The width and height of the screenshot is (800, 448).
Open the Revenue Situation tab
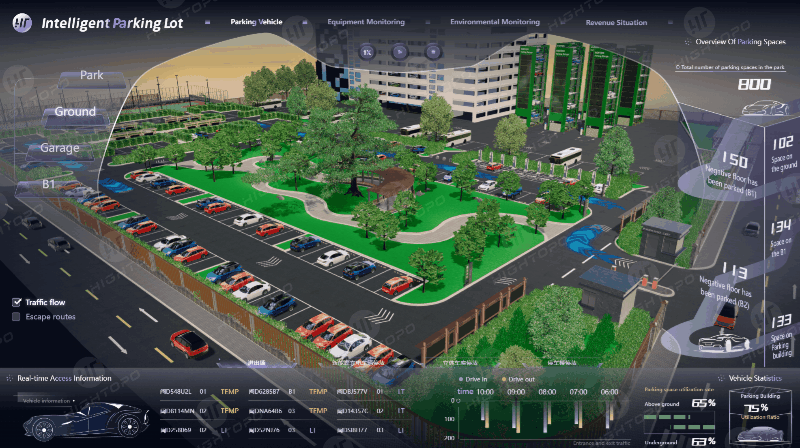click(x=616, y=22)
